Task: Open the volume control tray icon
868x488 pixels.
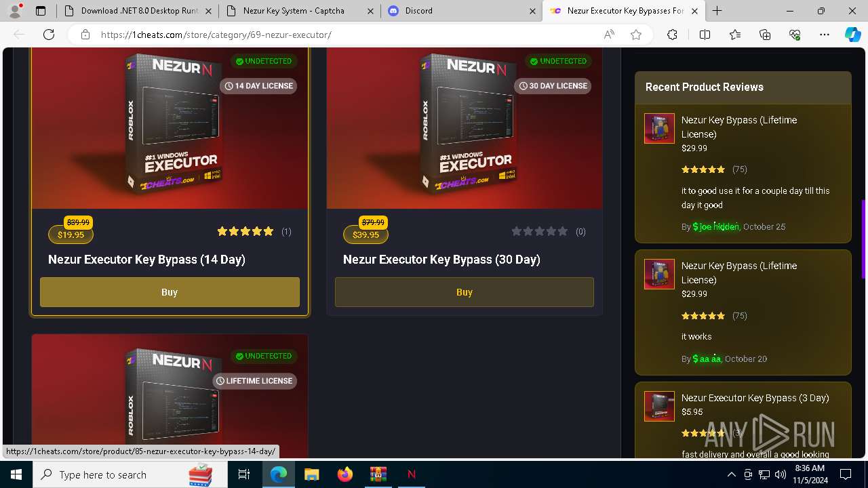Action: pos(781,474)
